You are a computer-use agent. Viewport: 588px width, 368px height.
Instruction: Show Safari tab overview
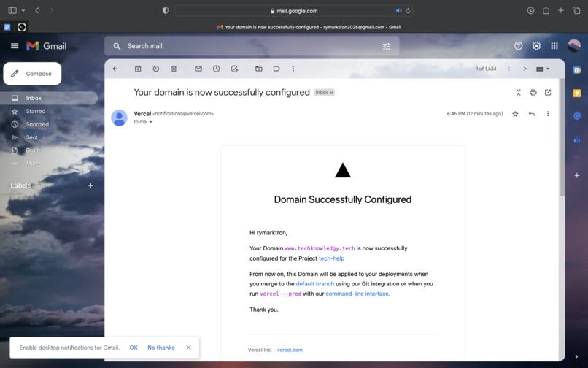(x=576, y=10)
